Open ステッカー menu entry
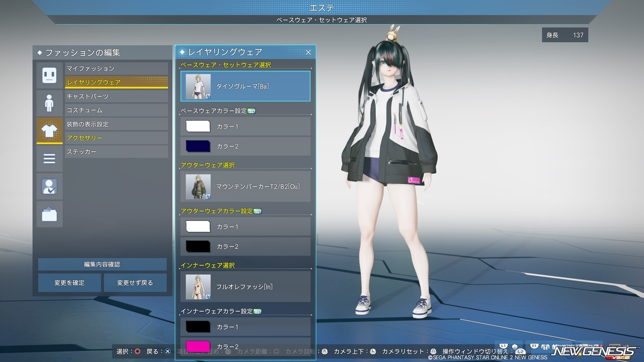 [116, 152]
